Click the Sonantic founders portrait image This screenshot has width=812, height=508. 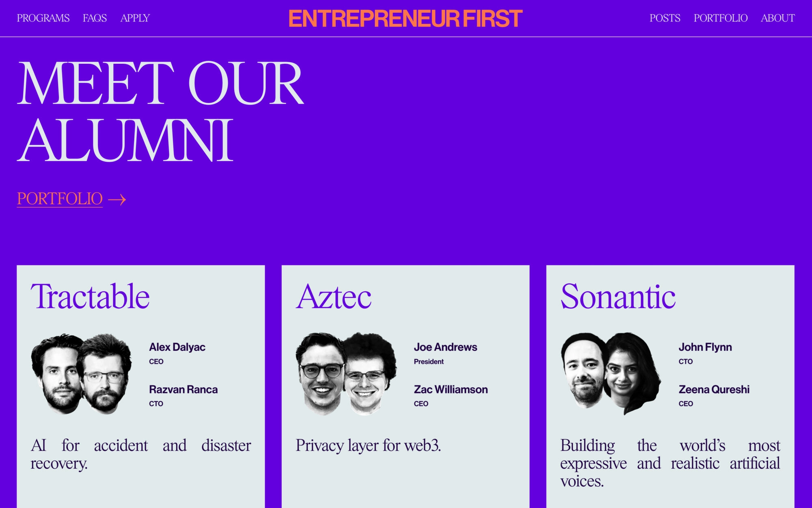611,374
